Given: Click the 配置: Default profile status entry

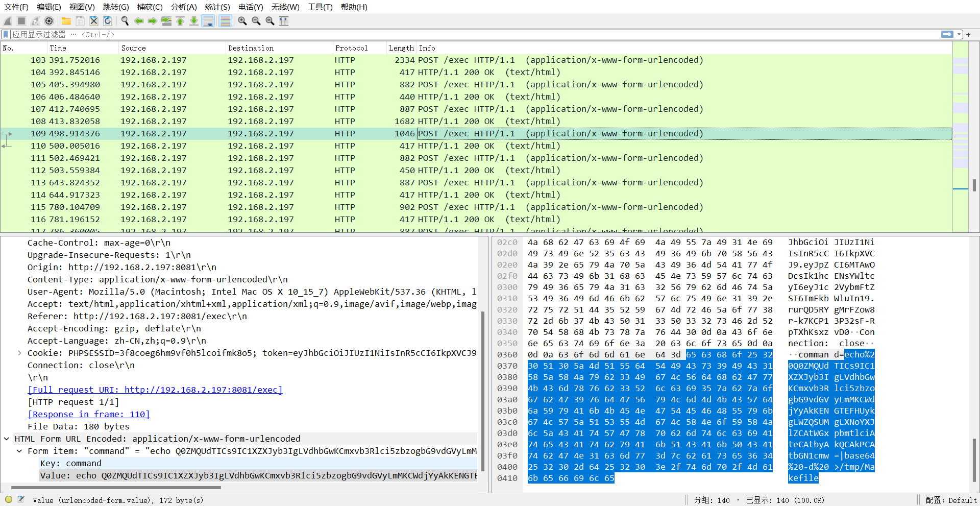Looking at the screenshot, I should [x=951, y=500].
